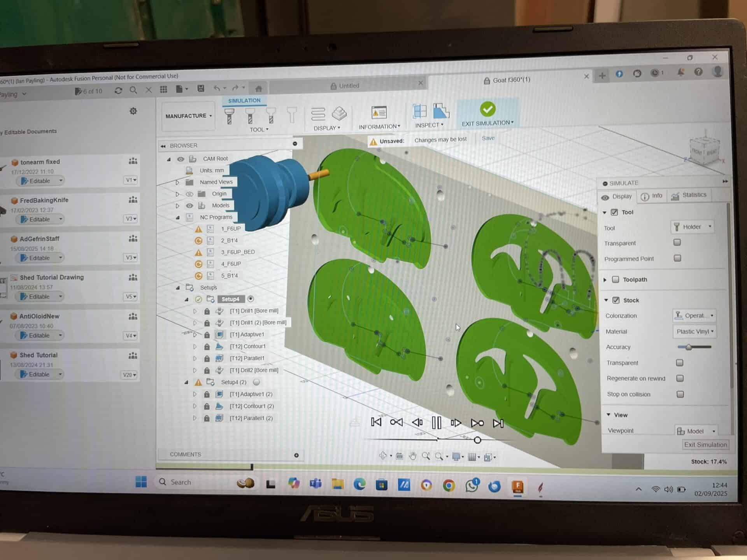The image size is (747, 560).
Task: Collapse the NC Programs node
Action: click(178, 217)
